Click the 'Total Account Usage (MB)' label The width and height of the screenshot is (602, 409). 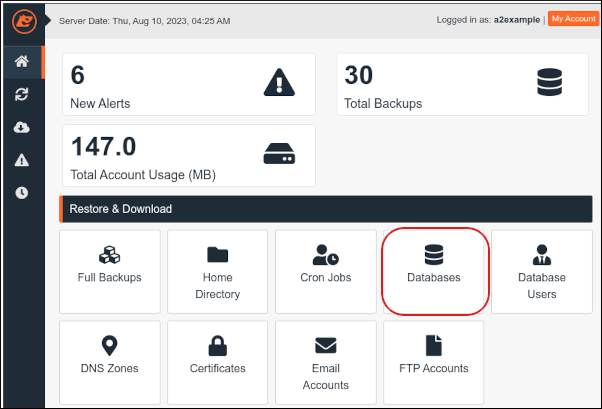(x=143, y=175)
